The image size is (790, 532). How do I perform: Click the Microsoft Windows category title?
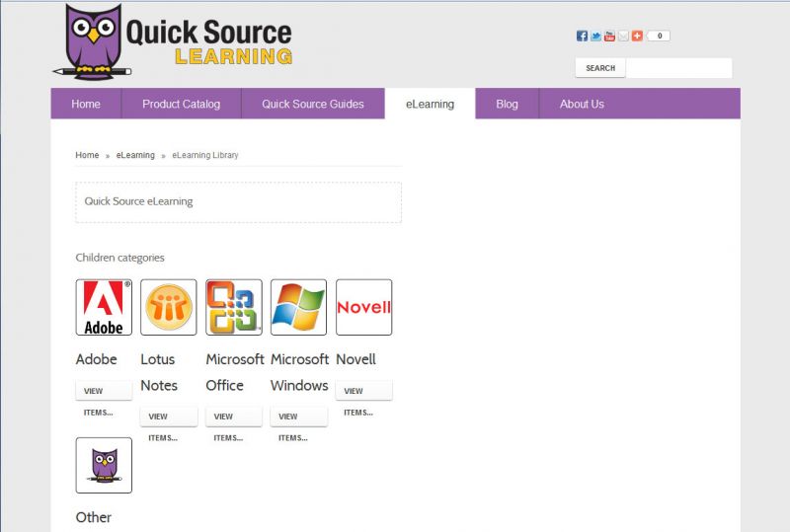(x=300, y=372)
